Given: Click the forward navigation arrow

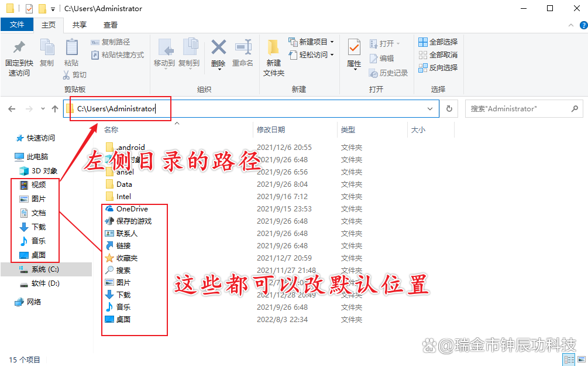Looking at the screenshot, I should tap(29, 109).
